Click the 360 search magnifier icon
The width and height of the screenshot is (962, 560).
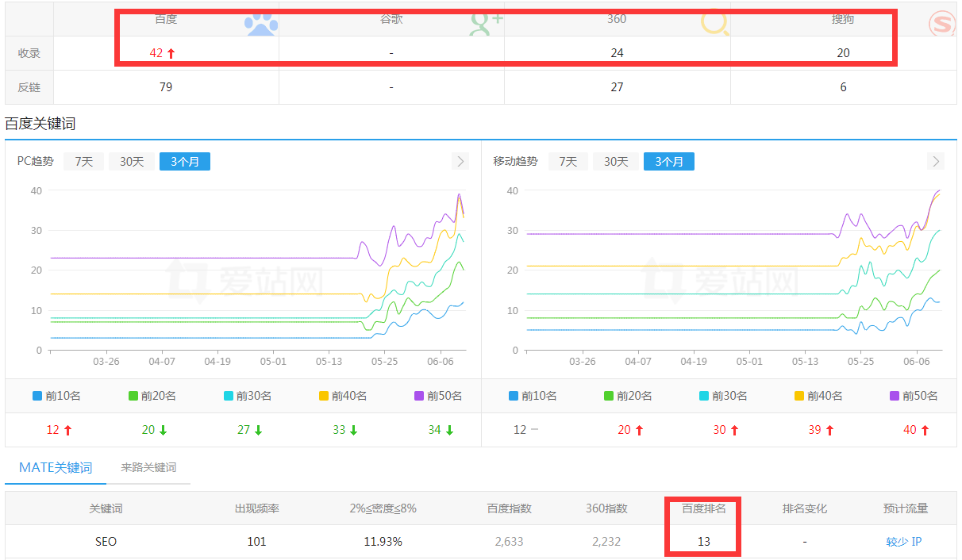pos(715,24)
